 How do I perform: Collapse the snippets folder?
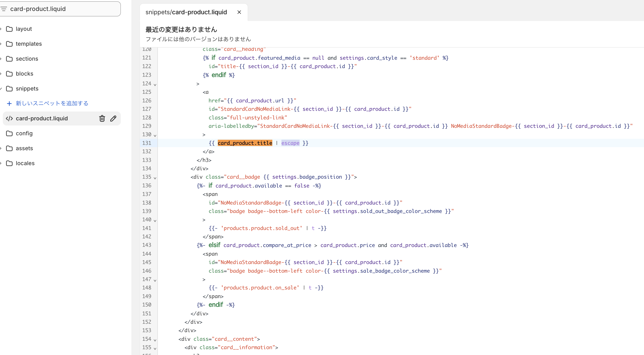pyautogui.click(x=27, y=88)
